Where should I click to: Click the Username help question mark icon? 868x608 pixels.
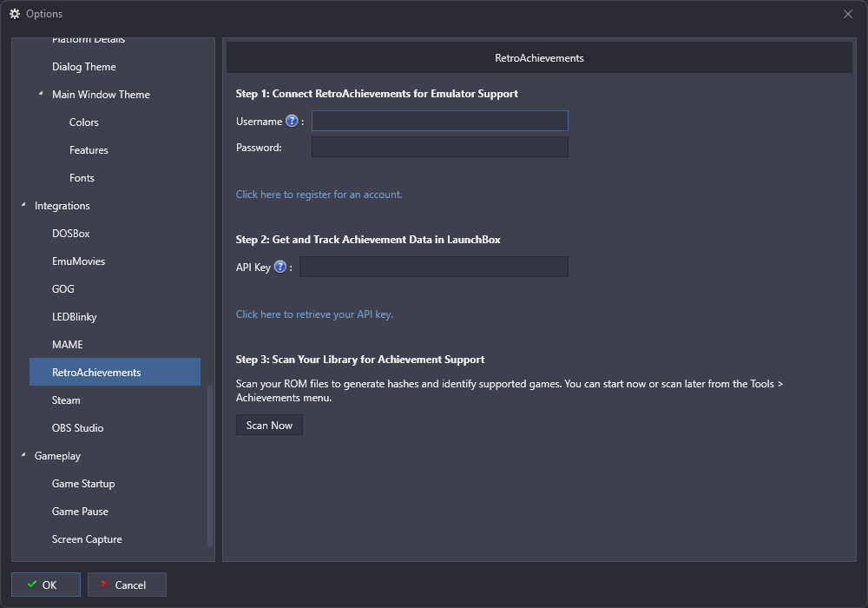[292, 122]
